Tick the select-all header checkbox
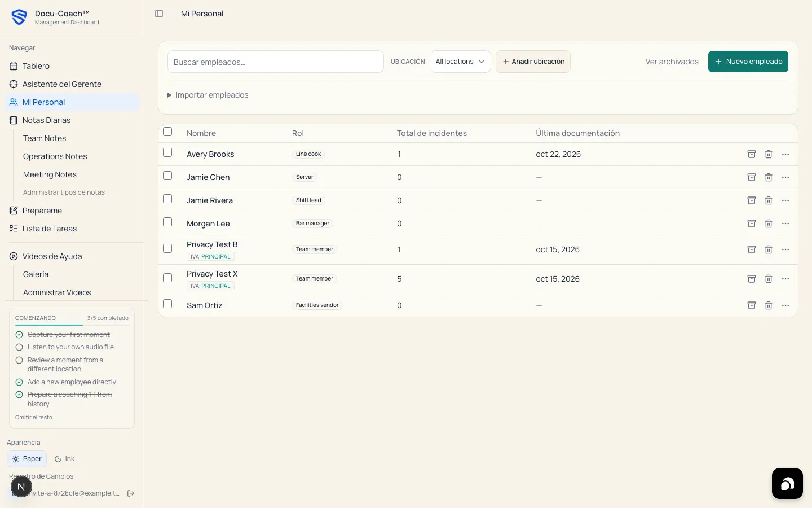 click(x=167, y=132)
